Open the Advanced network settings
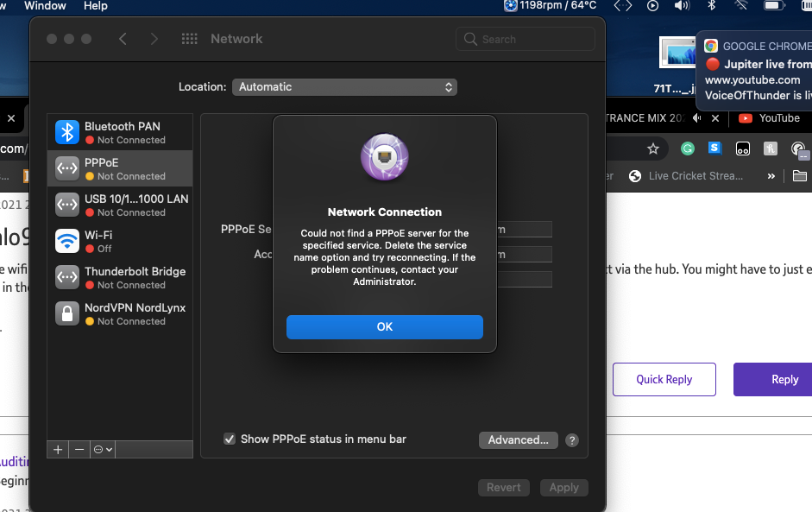This screenshot has height=512, width=812. pos(518,440)
